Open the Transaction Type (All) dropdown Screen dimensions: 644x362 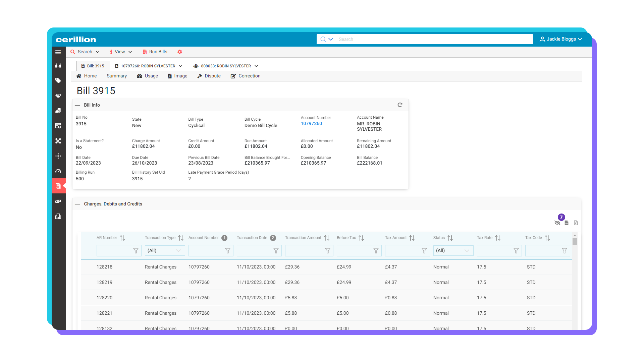tap(165, 250)
